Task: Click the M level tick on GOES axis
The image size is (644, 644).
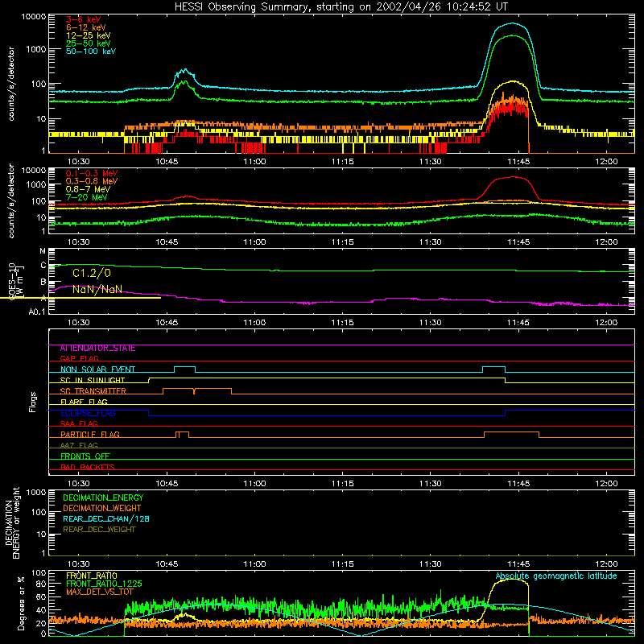Action: [x=43, y=251]
